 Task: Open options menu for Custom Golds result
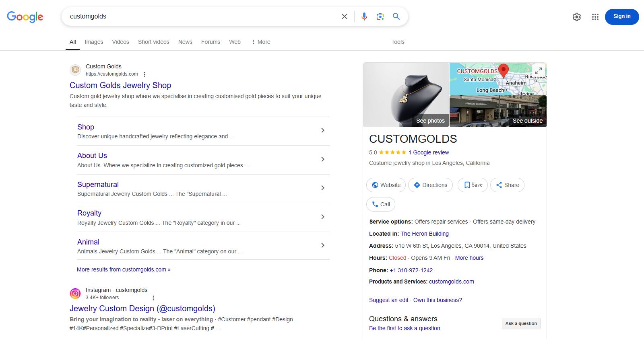click(x=144, y=74)
